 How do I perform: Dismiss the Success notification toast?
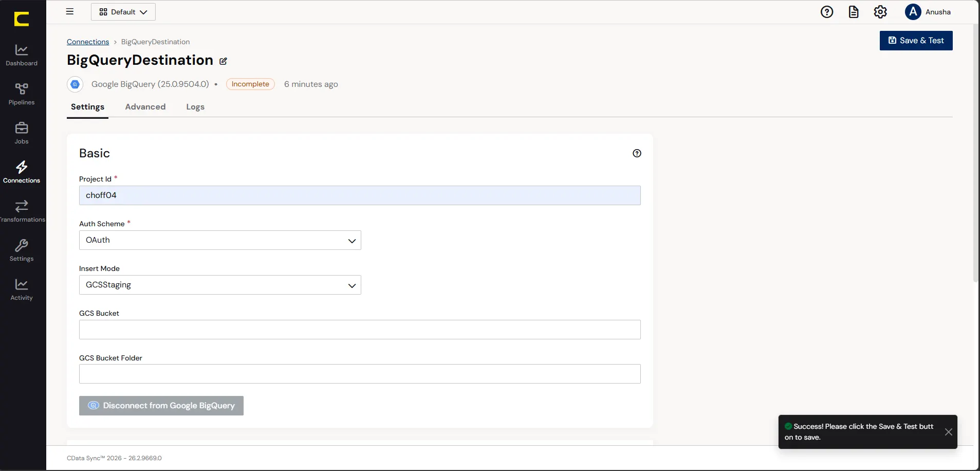[949, 432]
